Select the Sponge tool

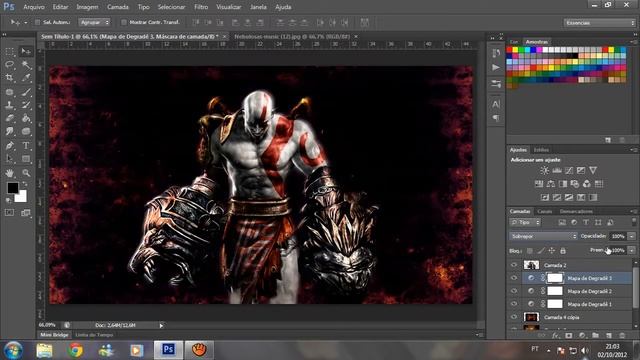tap(26, 131)
